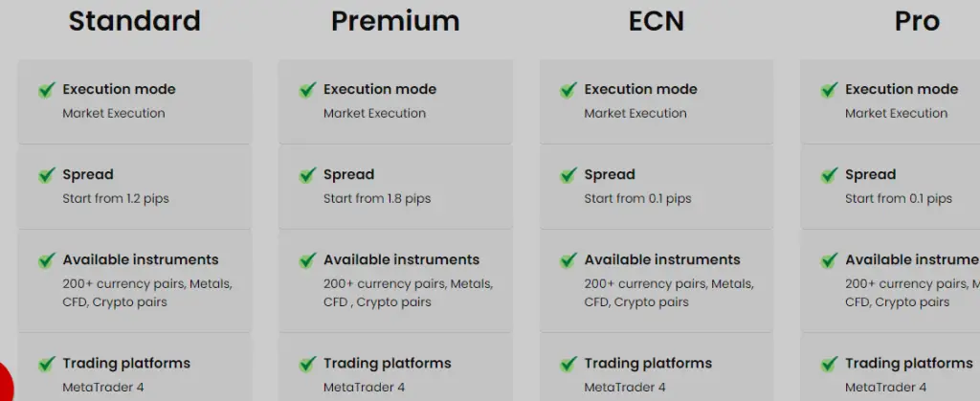
Task: Select the Pro account heading
Action: point(917,21)
